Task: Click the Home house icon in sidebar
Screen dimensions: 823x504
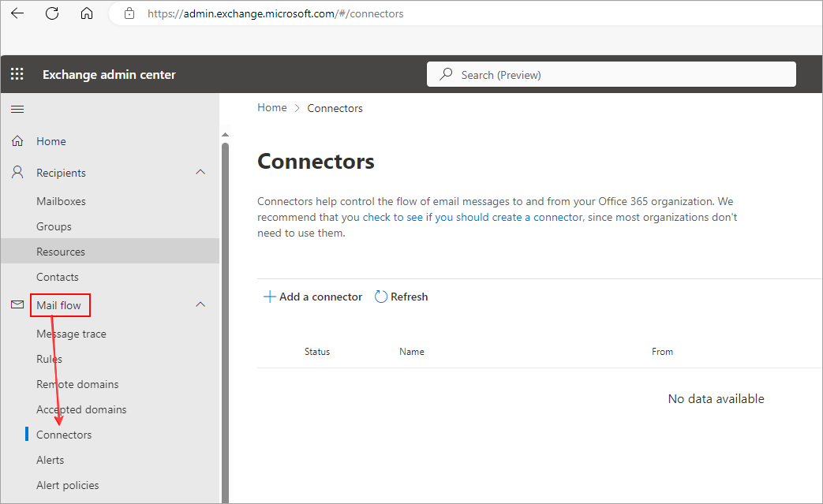Action: point(17,140)
